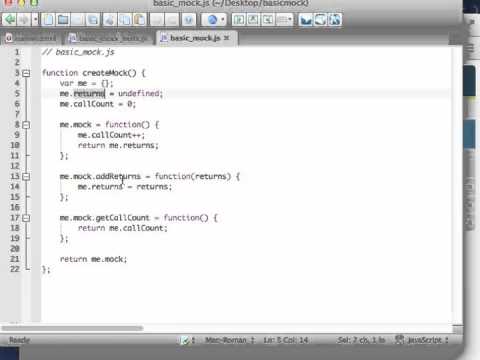Click the horizontal scrollbar thumb below editor
Image resolution: width=480 pixels, height=360 pixels.
click(x=72, y=328)
